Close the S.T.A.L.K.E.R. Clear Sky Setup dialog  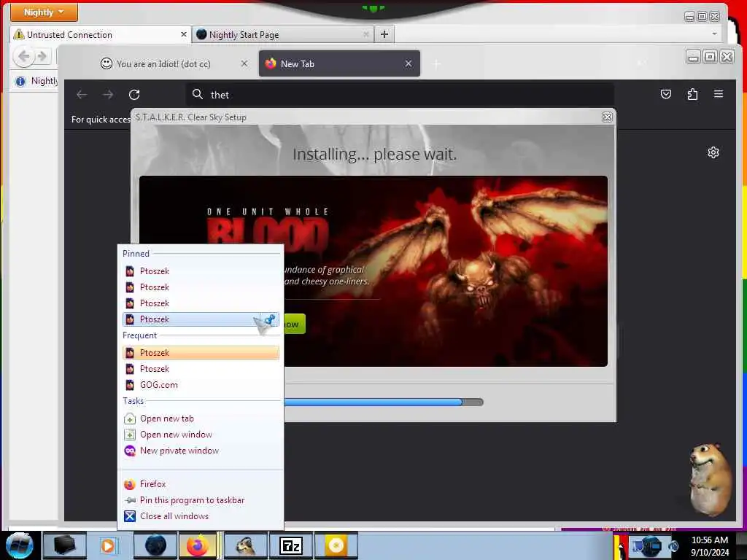[x=607, y=117]
